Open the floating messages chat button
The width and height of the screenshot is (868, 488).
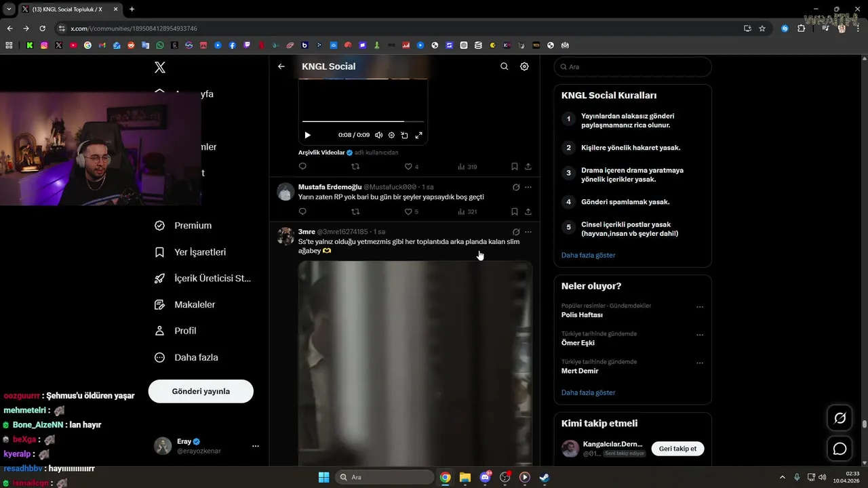click(x=840, y=449)
